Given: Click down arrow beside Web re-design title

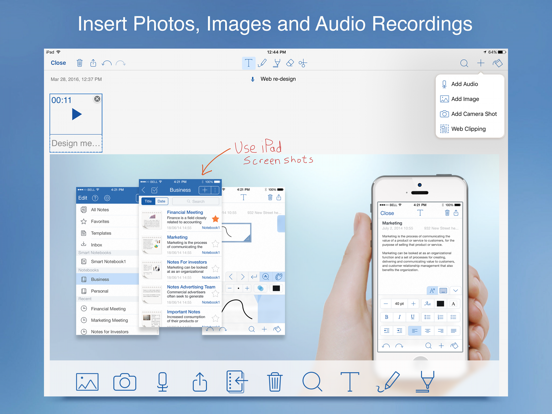Looking at the screenshot, I should pyautogui.click(x=252, y=79).
